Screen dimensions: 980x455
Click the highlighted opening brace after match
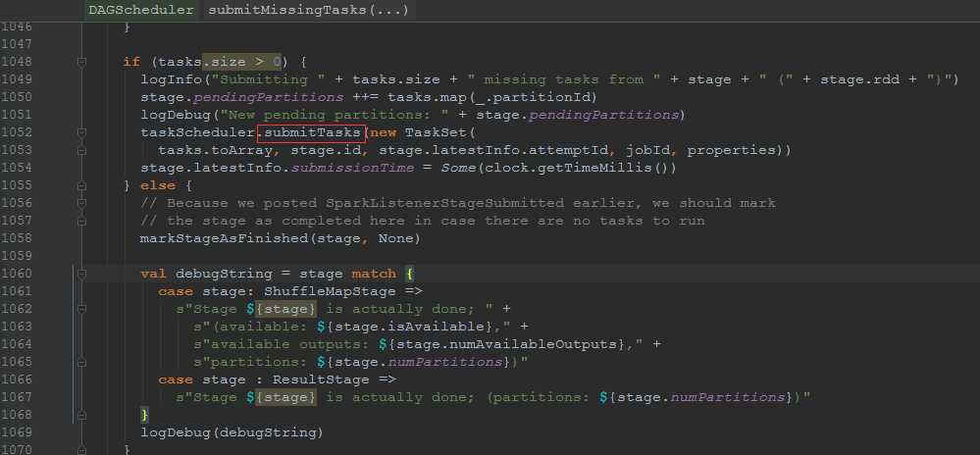(410, 274)
